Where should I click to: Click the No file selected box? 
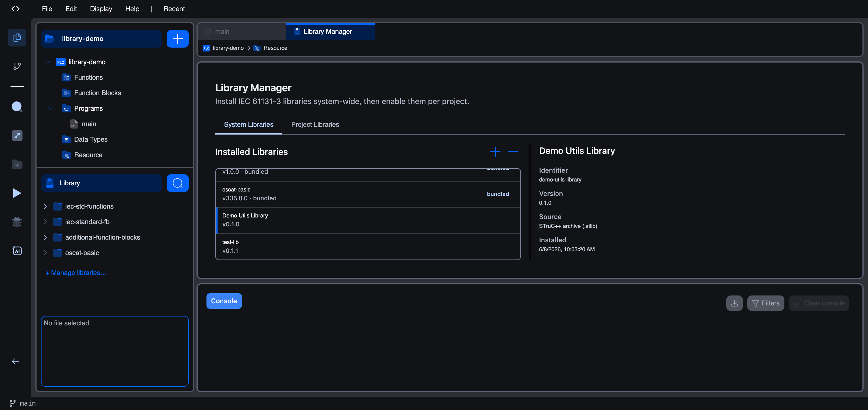[x=115, y=351]
